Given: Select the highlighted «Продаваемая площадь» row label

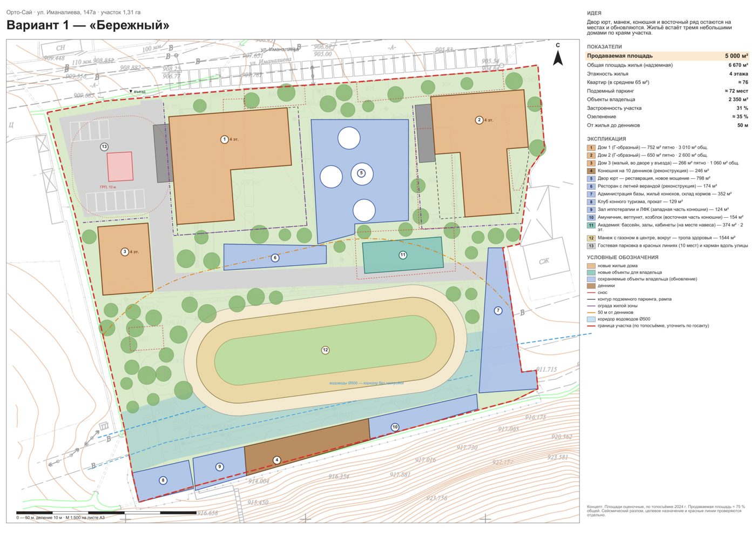Looking at the screenshot, I should [x=620, y=56].
